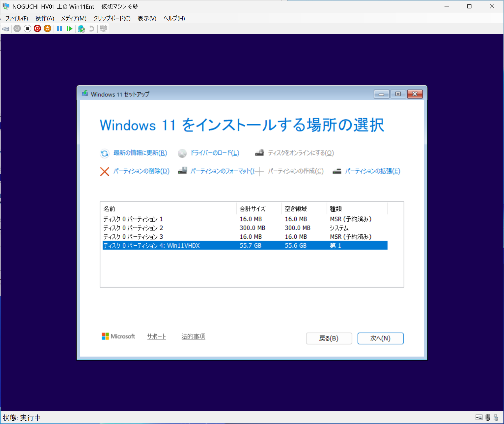Turn off the VM with the black stop icon
This screenshot has height=424, width=504.
tap(27, 29)
